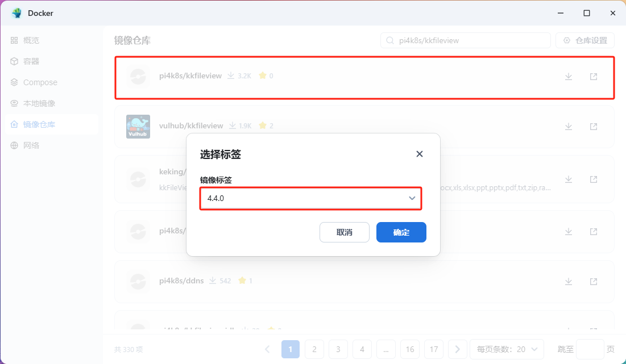Image resolution: width=626 pixels, height=364 pixels.
Task: Download the vulhub/kkfileview image
Action: (569, 127)
